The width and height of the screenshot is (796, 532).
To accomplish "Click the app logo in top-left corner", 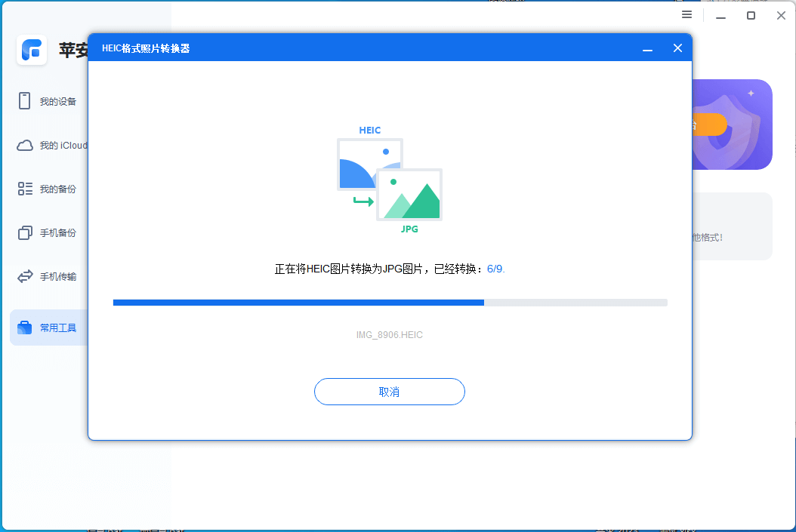I will tap(32, 51).
